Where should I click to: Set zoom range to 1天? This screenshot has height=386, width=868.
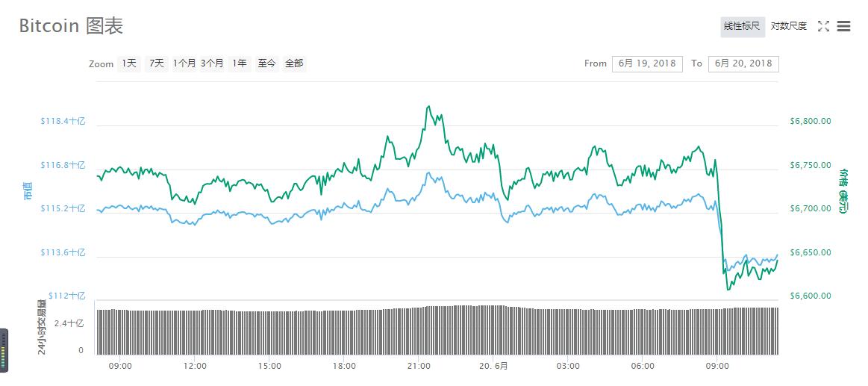tap(129, 63)
